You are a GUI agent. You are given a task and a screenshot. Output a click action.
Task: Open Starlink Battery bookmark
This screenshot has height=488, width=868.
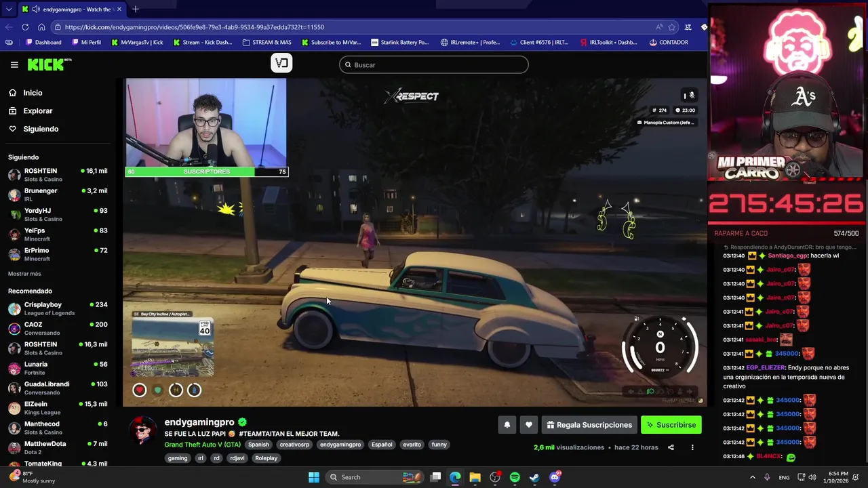399,42
